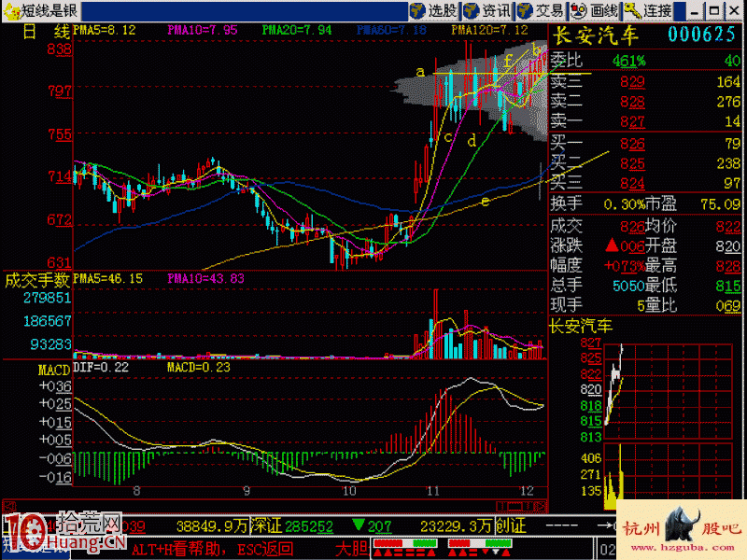
Task: Click the 卖二 price 828
Action: tap(632, 102)
